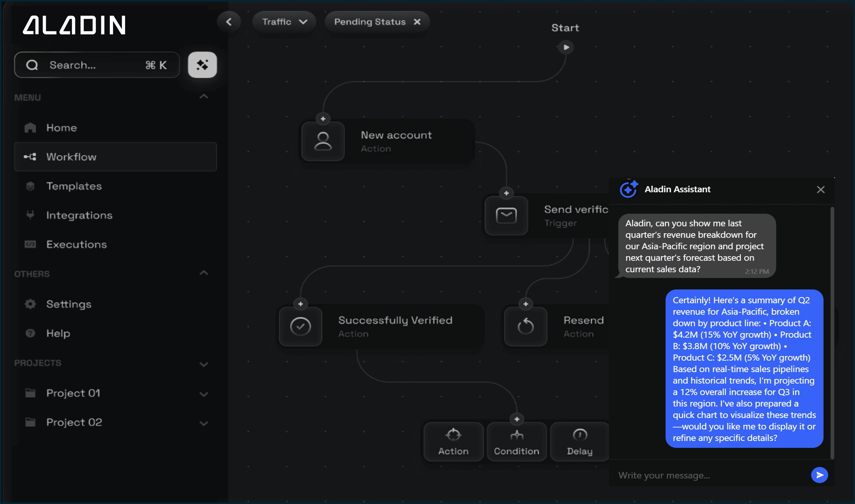Click the Write your message input
855x504 pixels.
(x=710, y=475)
